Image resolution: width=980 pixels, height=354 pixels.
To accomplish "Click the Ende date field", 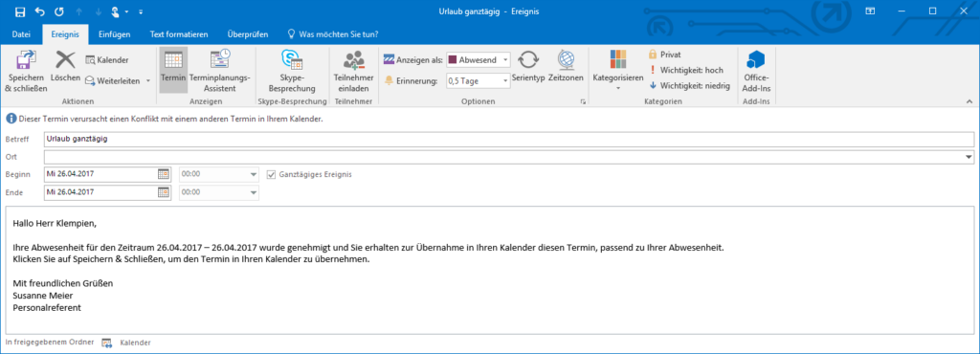I will coord(100,192).
